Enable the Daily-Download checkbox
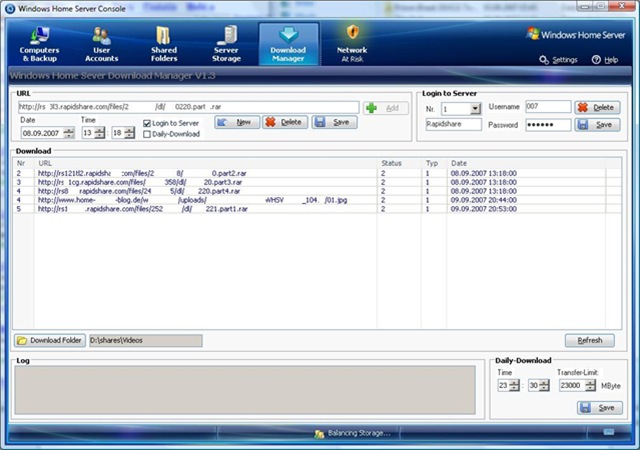 point(147,134)
